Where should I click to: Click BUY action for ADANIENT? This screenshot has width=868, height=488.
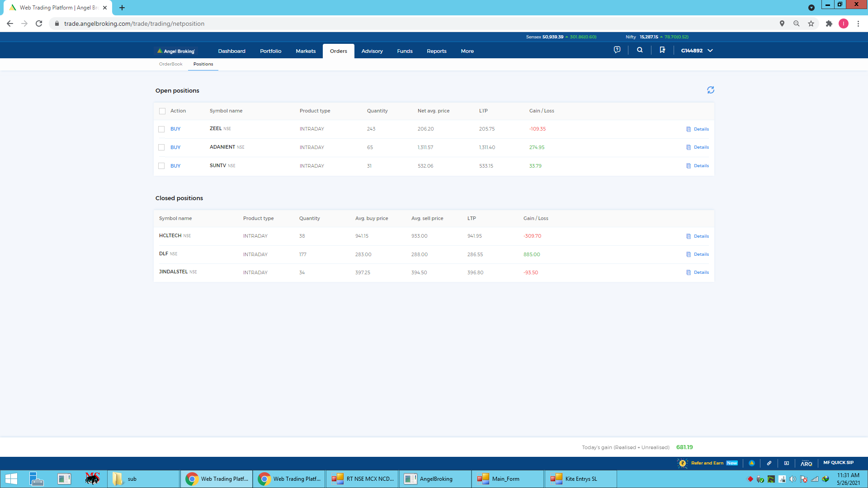pos(175,147)
